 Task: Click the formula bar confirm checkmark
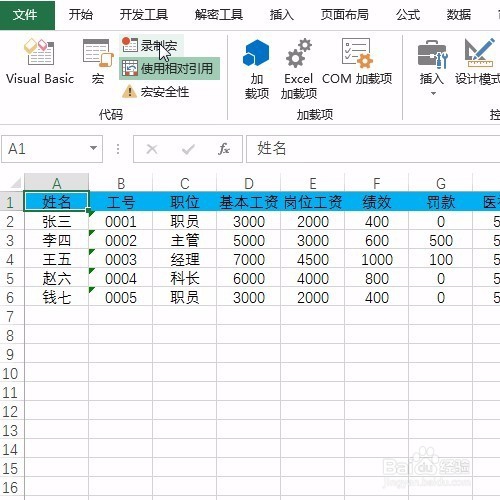[x=188, y=149]
